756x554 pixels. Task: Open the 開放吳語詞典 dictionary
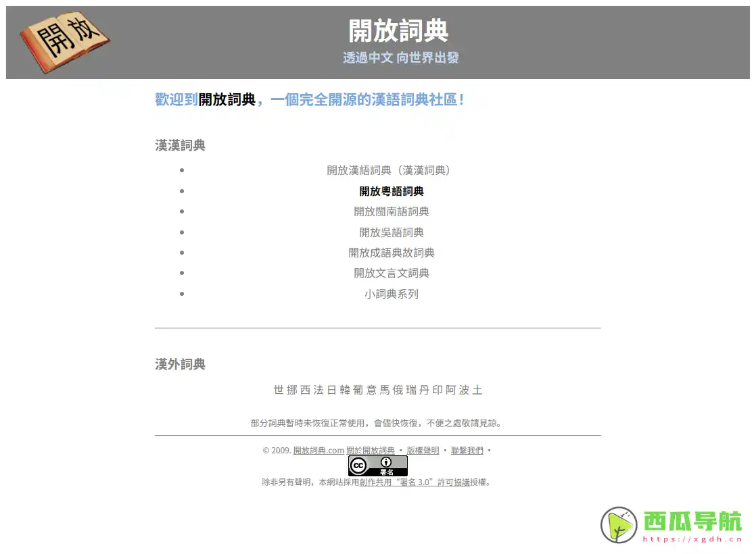pyautogui.click(x=391, y=232)
